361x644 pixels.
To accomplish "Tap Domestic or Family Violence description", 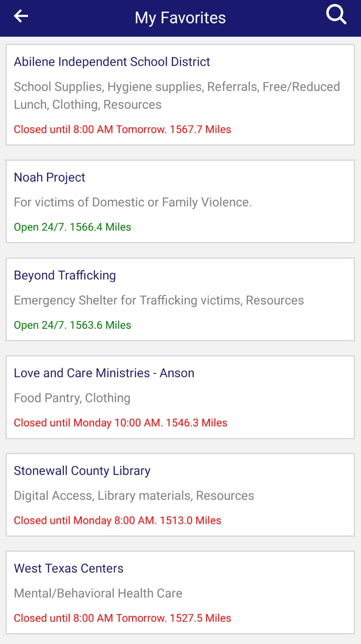I will tap(133, 202).
